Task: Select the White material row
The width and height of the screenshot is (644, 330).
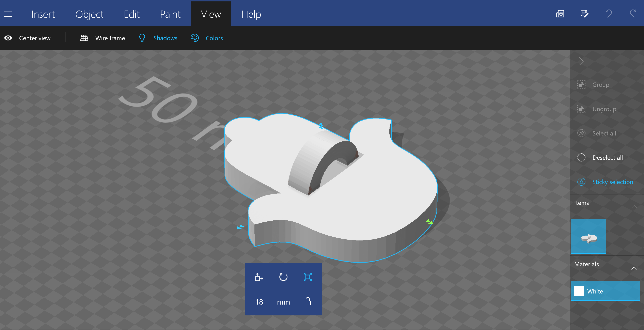Action: tap(605, 291)
